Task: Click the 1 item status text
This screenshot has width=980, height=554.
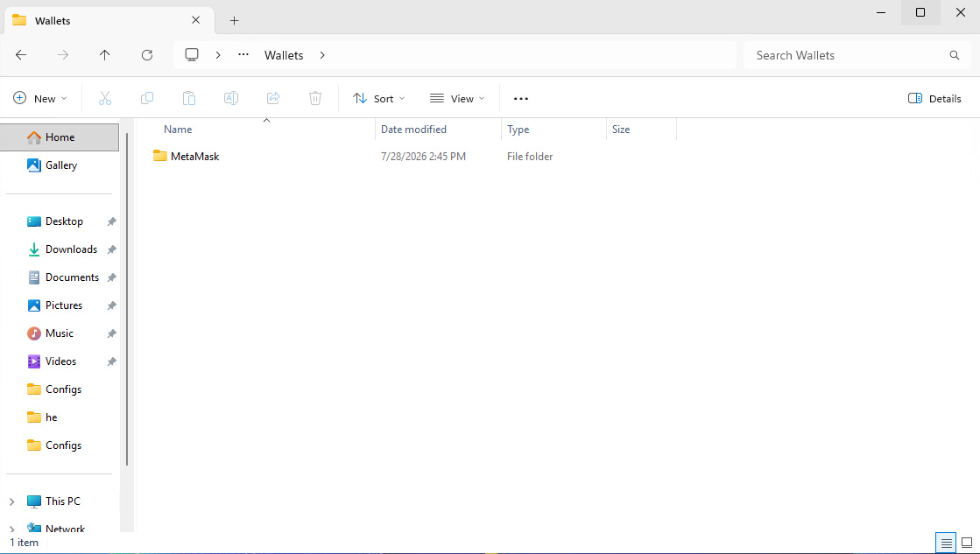Action: click(24, 543)
